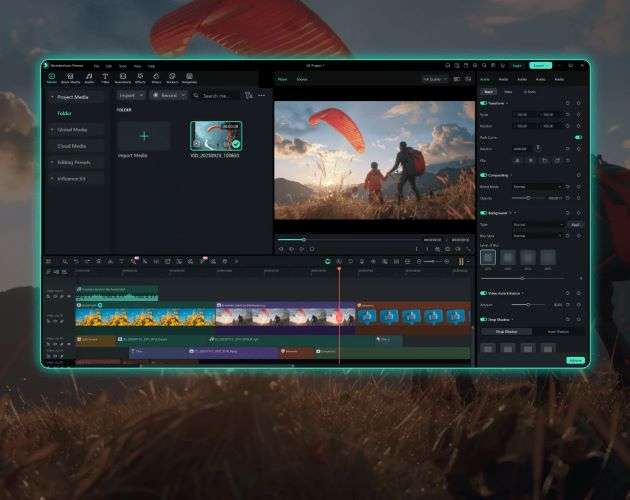Open the Transitions tab icon

[123, 76]
